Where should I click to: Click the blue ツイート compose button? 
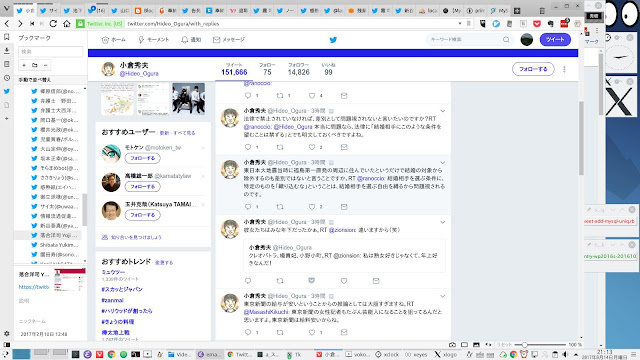click(x=555, y=40)
